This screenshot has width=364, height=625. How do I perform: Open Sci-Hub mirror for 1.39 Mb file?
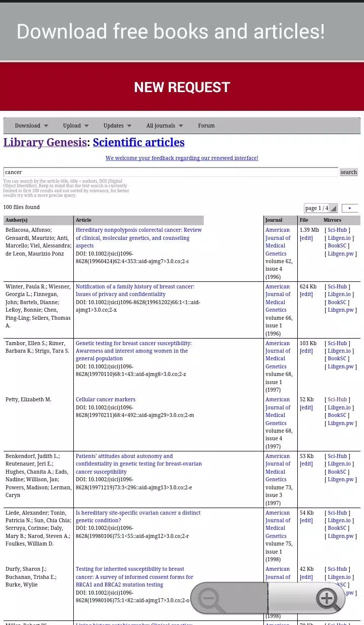pyautogui.click(x=337, y=230)
